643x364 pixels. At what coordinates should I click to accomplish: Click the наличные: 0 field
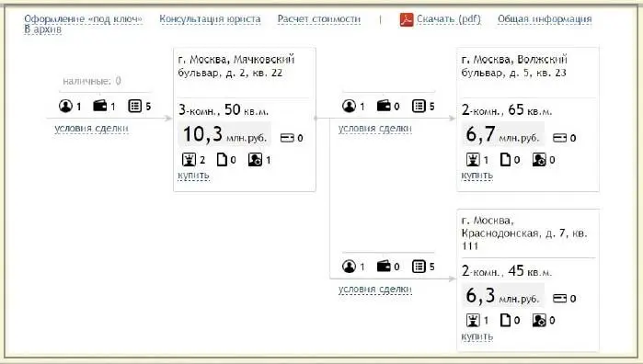[92, 81]
